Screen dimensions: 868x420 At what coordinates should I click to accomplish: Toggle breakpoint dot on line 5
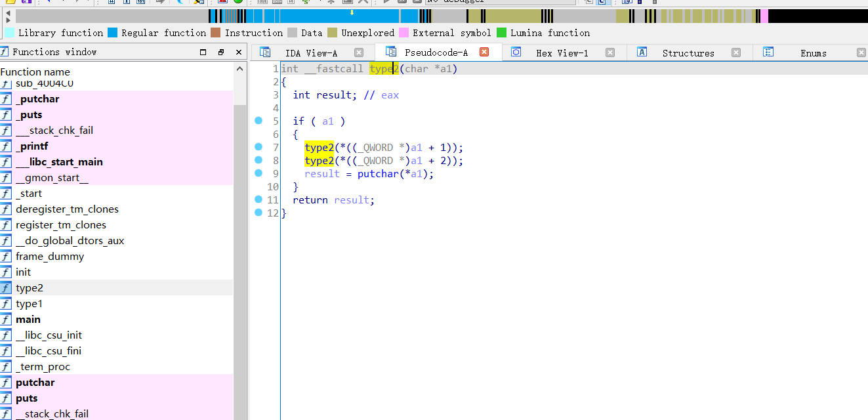258,121
